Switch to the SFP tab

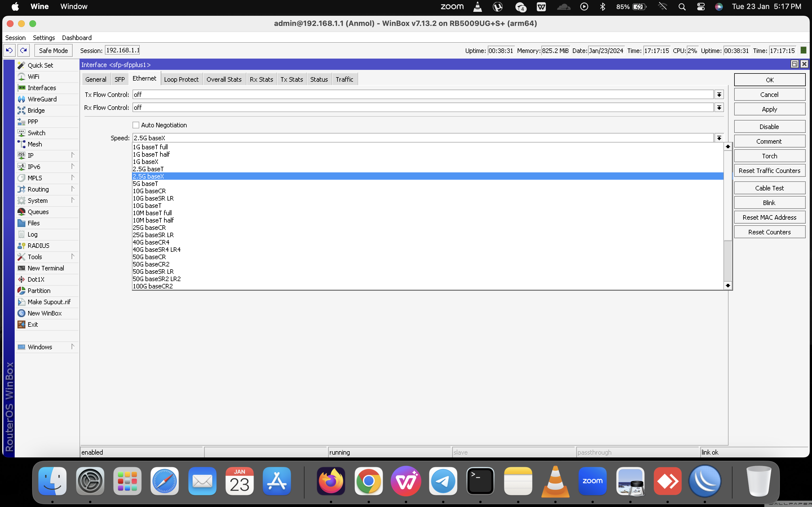coord(120,79)
